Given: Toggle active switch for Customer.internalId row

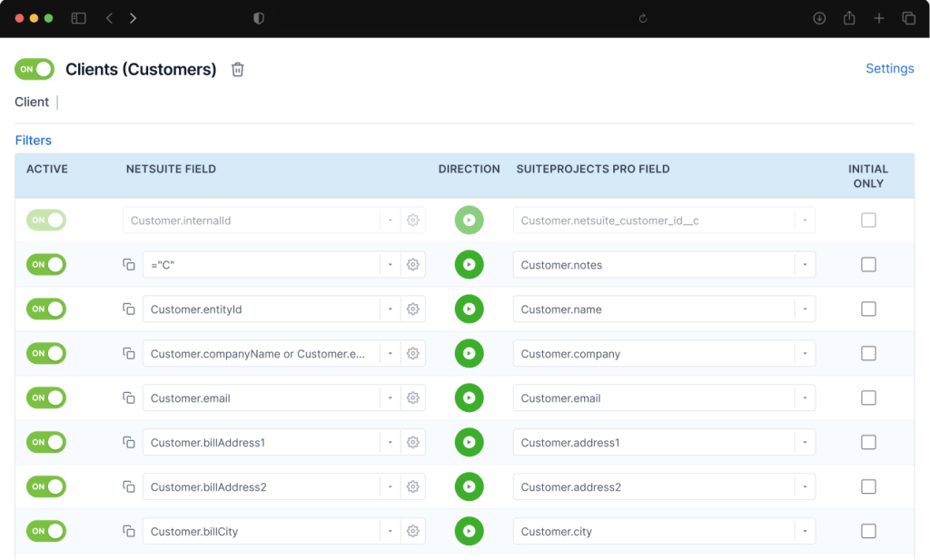Looking at the screenshot, I should [x=46, y=220].
